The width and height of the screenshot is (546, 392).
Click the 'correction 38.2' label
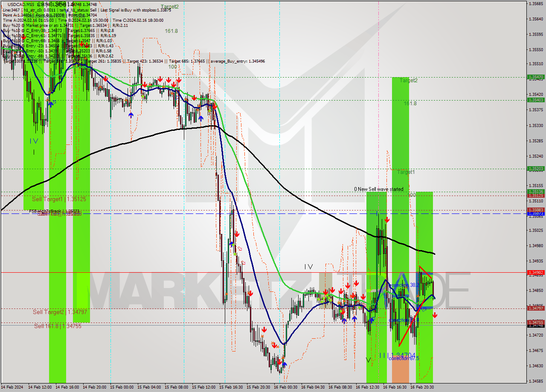tap(404, 285)
